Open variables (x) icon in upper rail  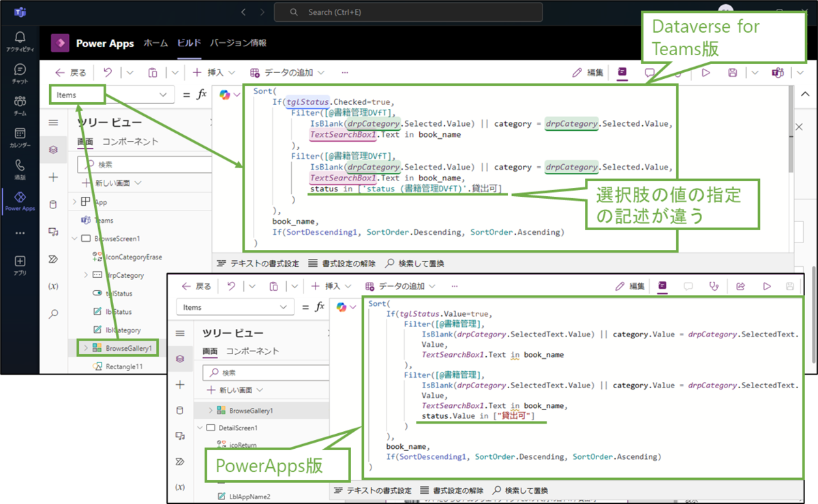click(53, 286)
